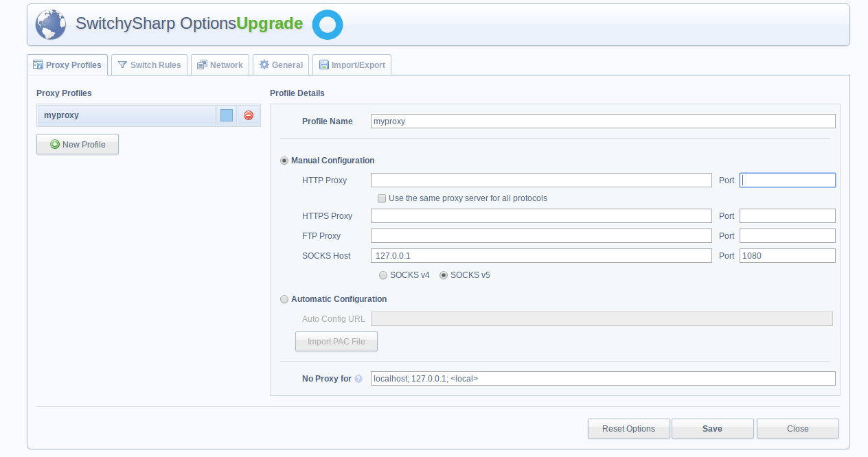The image size is (868, 457).
Task: Change the myproxy profile color swatch
Action: click(x=227, y=115)
